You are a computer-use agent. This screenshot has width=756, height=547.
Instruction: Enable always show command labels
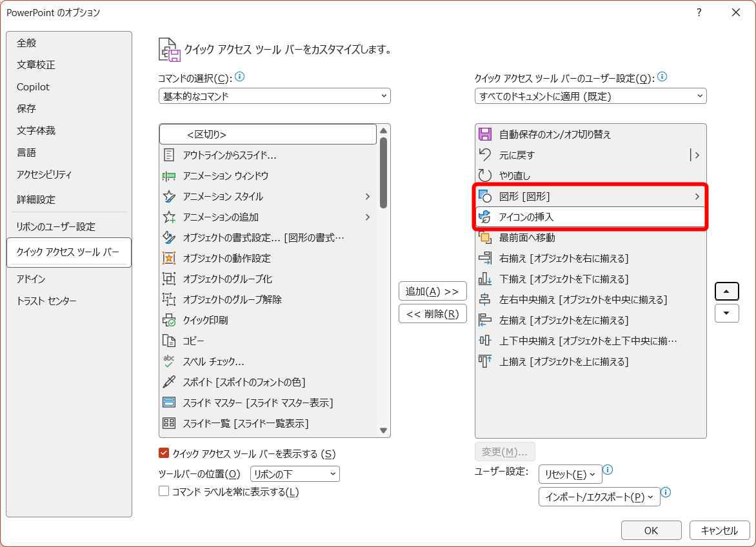click(163, 492)
